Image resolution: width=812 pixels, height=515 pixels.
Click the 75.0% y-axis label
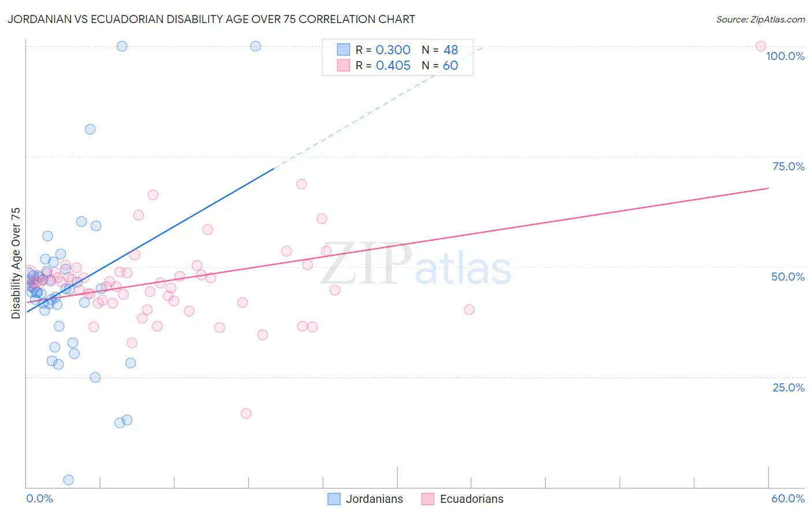788,166
